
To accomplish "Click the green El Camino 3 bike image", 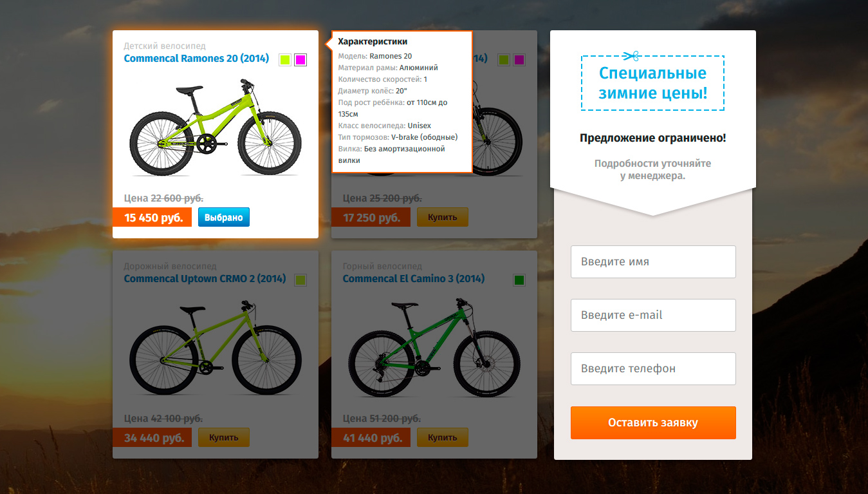I will click(x=434, y=347).
